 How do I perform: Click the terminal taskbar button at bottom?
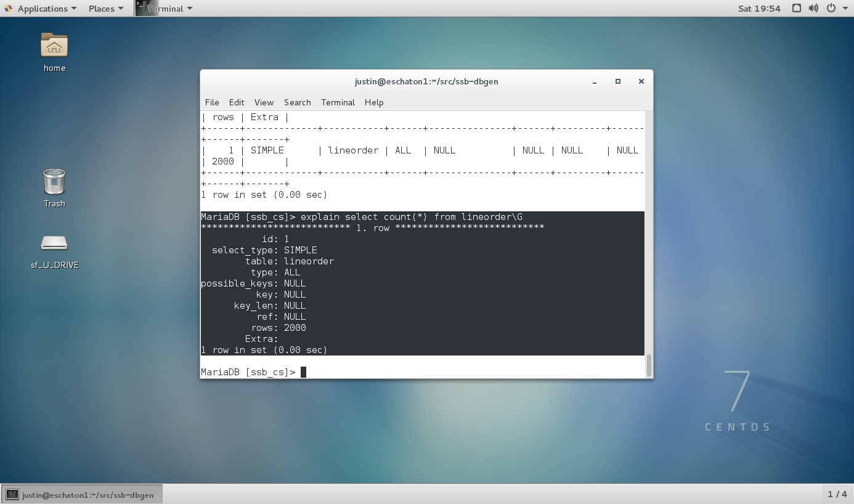coord(81,494)
